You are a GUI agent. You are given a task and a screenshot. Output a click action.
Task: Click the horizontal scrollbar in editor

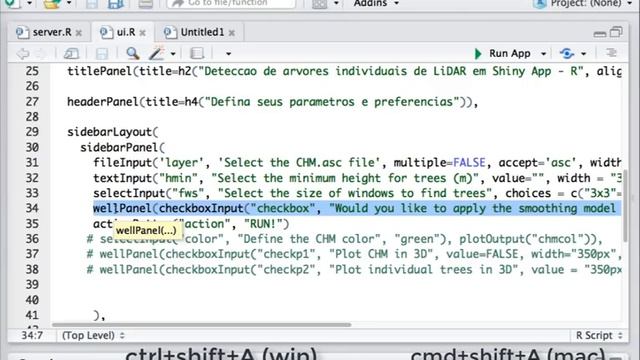(202, 325)
